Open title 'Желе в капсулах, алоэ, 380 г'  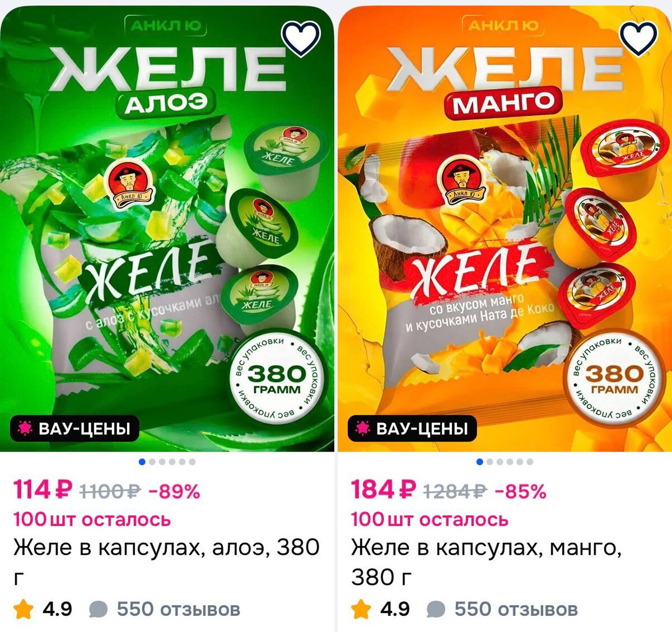click(x=167, y=562)
